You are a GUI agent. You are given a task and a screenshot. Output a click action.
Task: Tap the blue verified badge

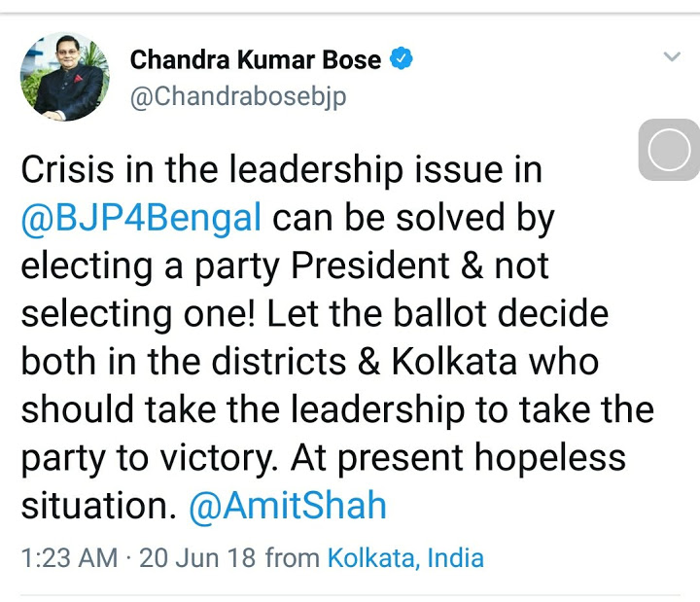pos(402,59)
